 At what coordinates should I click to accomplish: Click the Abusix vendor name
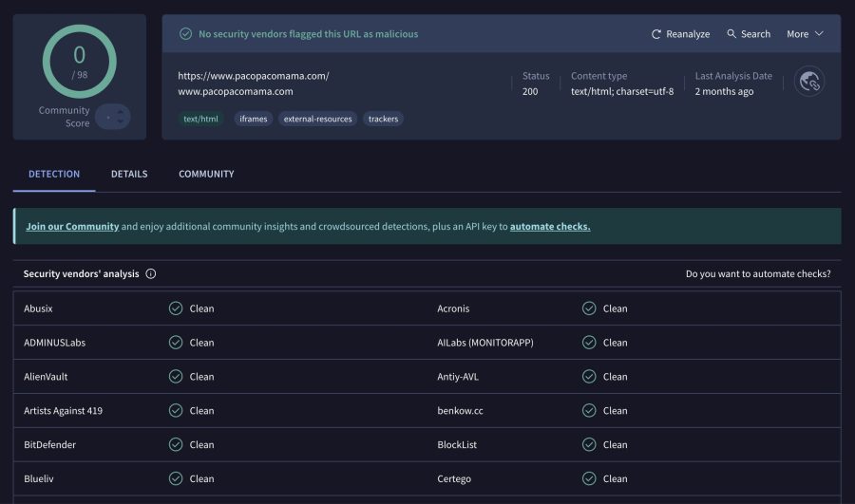coord(38,308)
